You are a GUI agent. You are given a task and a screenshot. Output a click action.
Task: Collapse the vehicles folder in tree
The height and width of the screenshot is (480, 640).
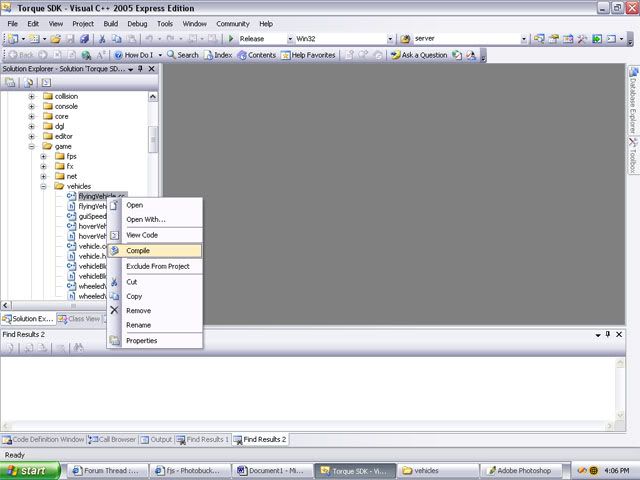44,186
